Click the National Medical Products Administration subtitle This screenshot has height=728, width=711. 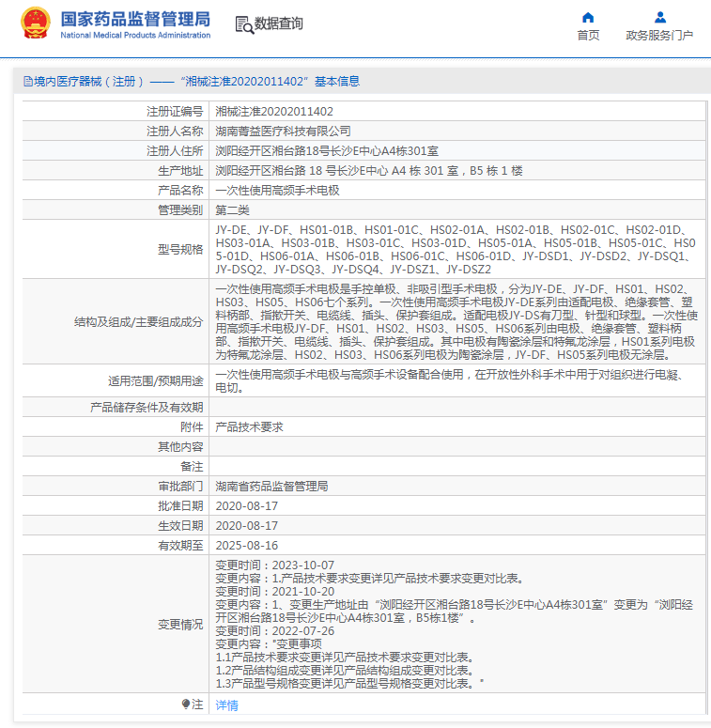(135, 36)
